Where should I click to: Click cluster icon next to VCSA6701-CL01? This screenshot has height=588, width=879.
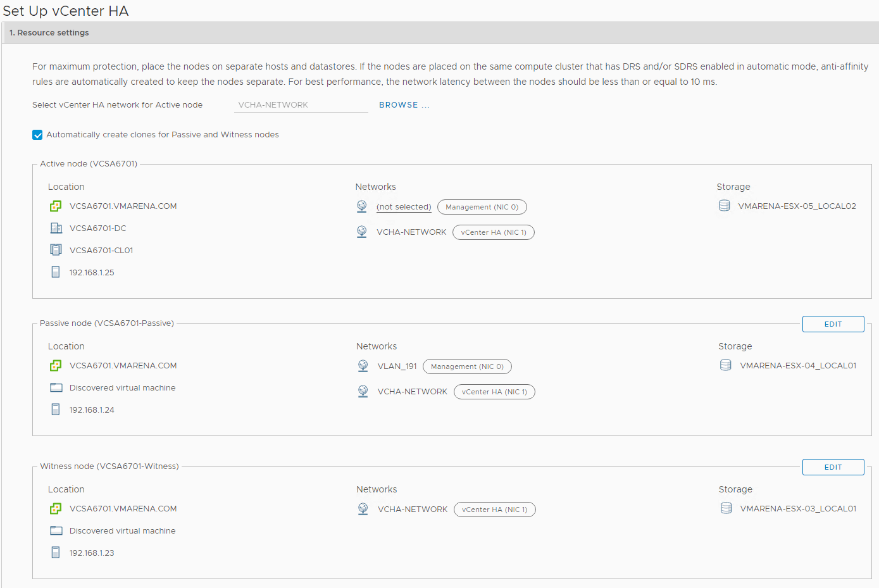[56, 250]
